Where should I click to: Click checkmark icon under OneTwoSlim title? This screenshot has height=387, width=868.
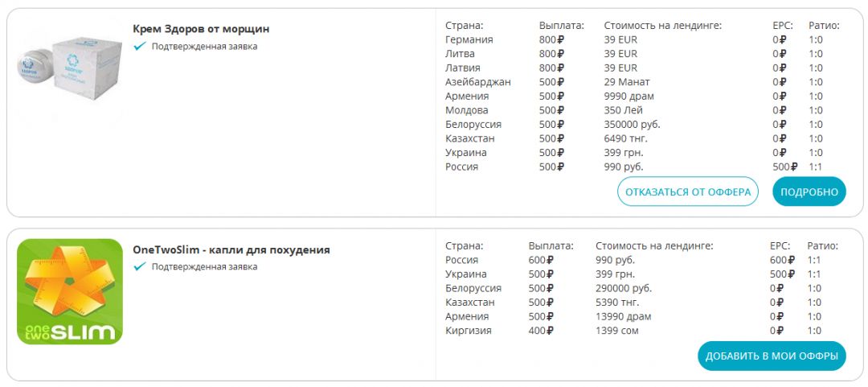[140, 266]
